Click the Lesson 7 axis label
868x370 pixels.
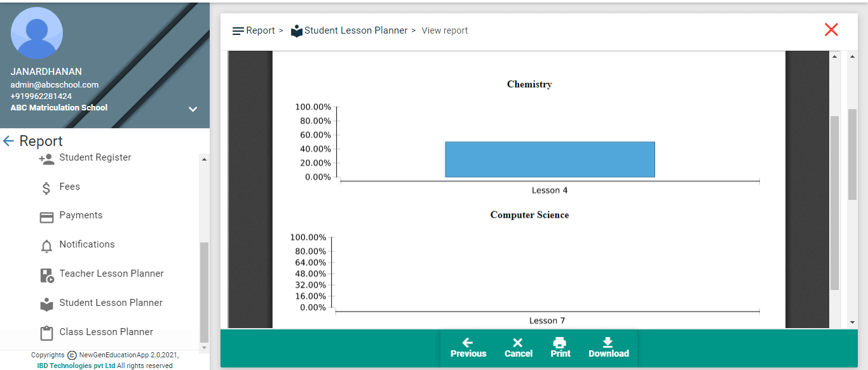tap(547, 321)
